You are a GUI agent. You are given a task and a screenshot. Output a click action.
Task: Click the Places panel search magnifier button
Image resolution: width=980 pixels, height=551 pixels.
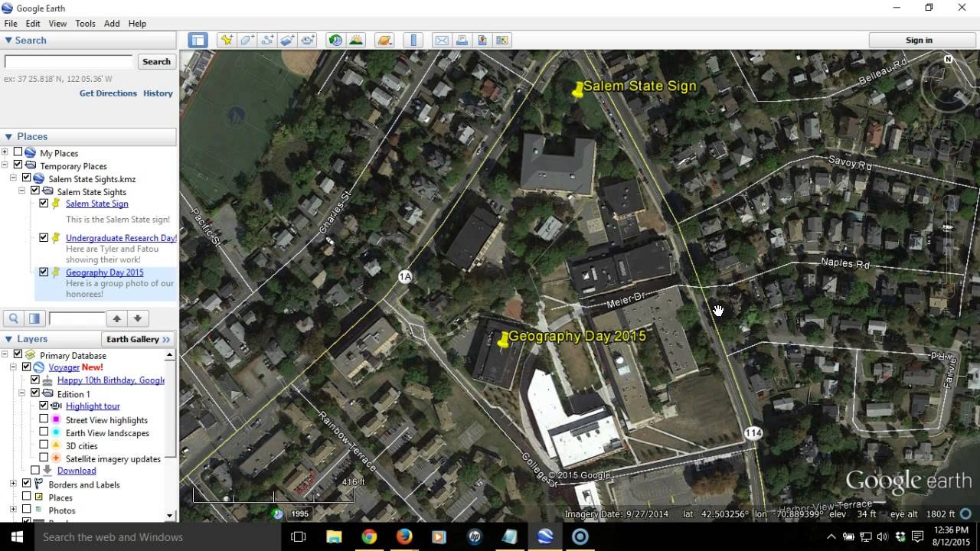pos(14,318)
